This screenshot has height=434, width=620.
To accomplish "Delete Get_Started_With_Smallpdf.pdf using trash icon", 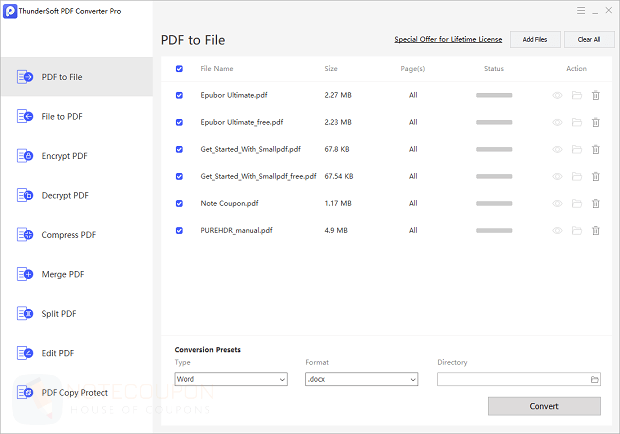I will click(x=596, y=149).
